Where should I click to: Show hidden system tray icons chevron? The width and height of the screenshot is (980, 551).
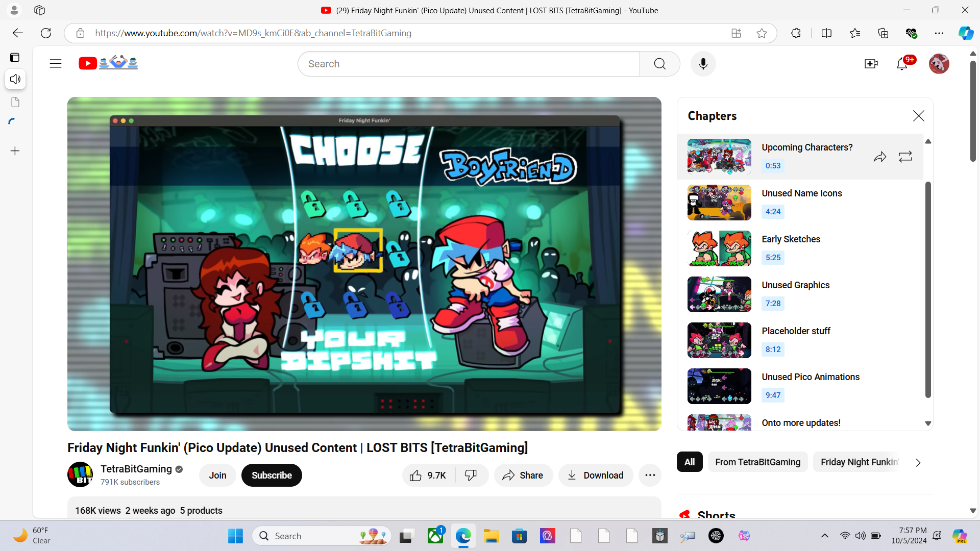pos(824,536)
